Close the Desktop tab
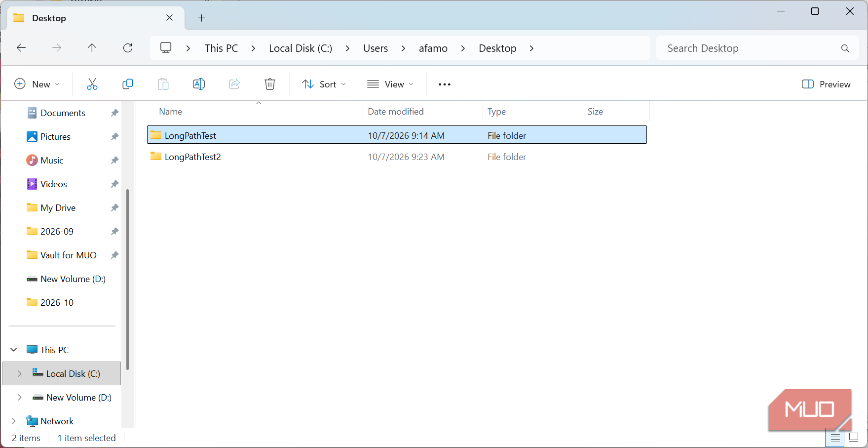Viewport: 868px width, 448px height. [x=169, y=18]
